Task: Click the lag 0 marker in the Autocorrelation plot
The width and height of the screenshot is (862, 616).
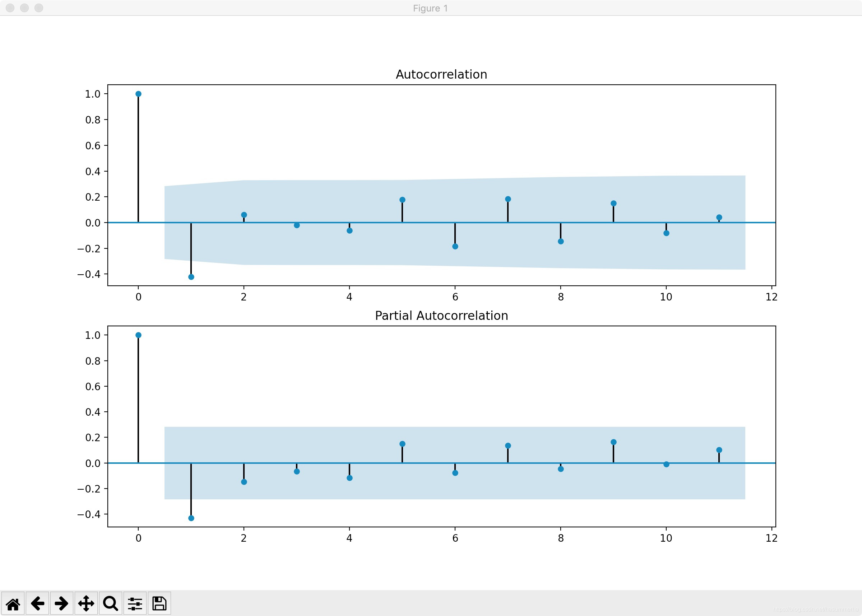Action: [x=139, y=94]
